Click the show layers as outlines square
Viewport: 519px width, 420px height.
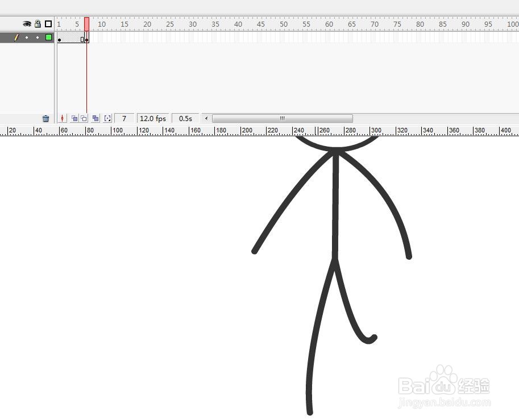(48, 24)
